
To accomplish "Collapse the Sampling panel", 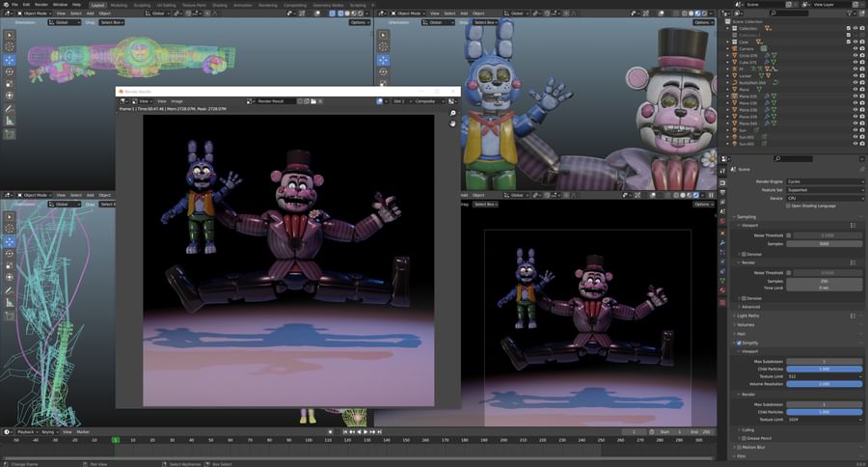I will click(746, 216).
